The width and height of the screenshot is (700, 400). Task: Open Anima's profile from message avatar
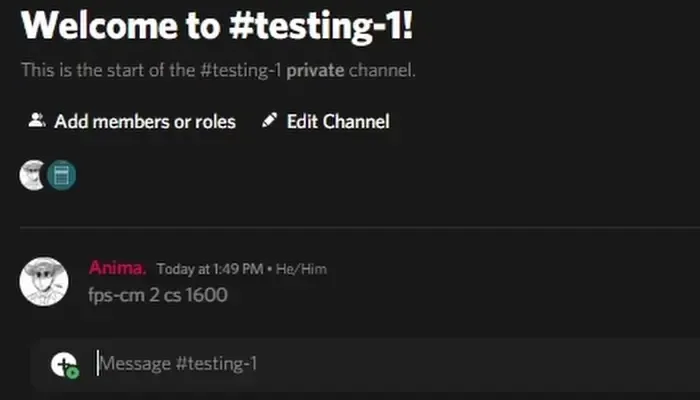pyautogui.click(x=44, y=282)
